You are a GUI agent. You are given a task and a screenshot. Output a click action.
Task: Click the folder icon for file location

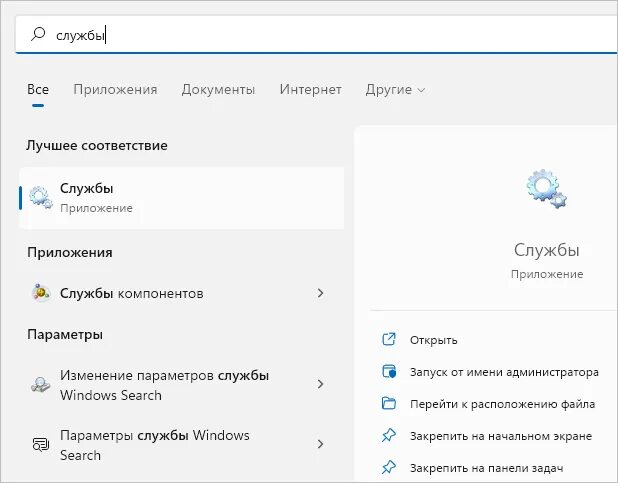tap(389, 403)
